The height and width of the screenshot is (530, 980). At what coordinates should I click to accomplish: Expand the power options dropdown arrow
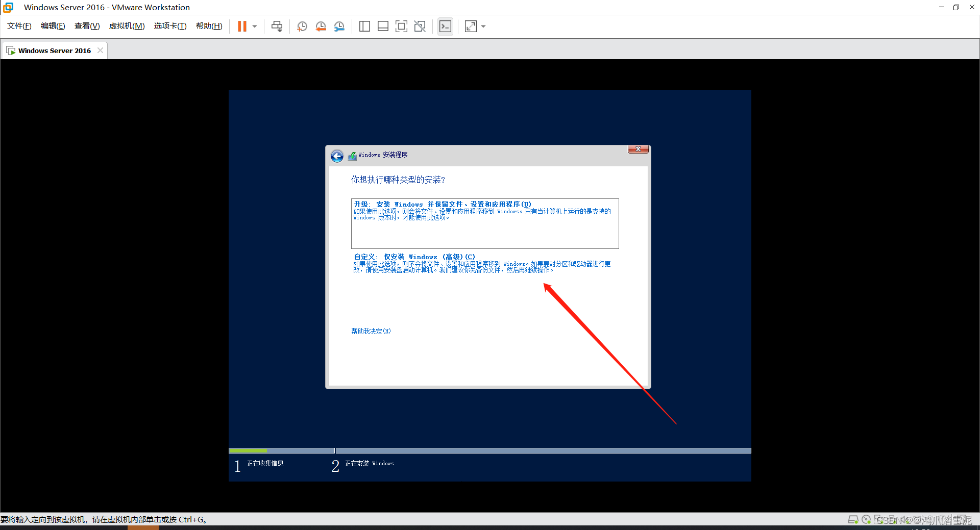coord(255,26)
